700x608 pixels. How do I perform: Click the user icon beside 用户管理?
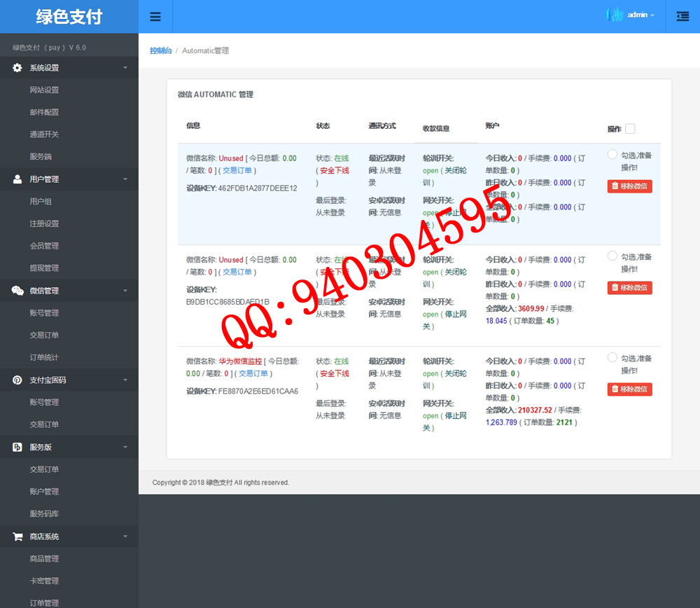pyautogui.click(x=17, y=179)
